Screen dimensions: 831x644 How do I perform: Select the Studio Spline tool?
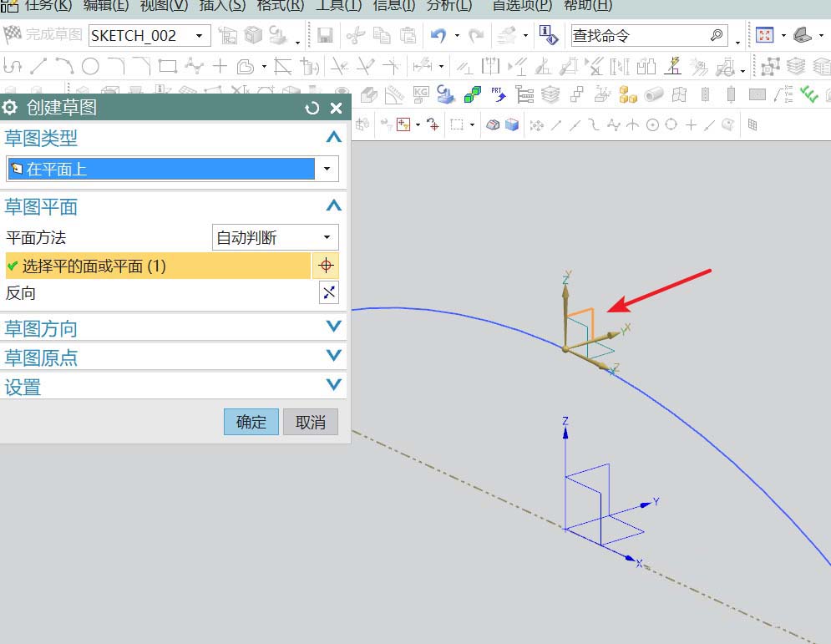[194, 66]
